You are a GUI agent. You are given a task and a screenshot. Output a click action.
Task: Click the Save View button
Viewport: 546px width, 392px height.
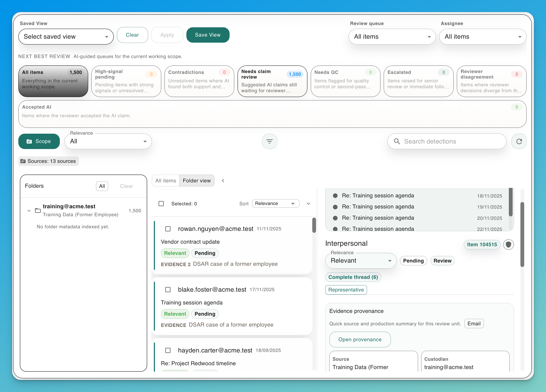click(x=207, y=35)
